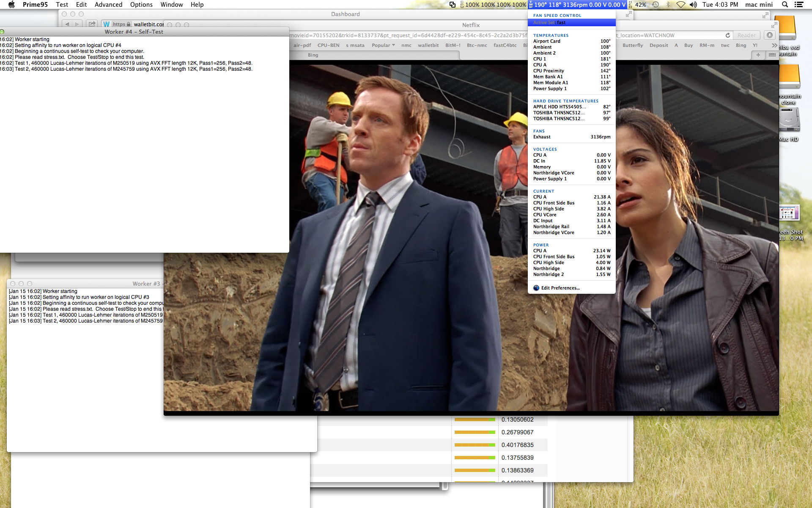The height and width of the screenshot is (508, 812).
Task: Click the show all tabs icon
Action: pyautogui.click(x=772, y=55)
